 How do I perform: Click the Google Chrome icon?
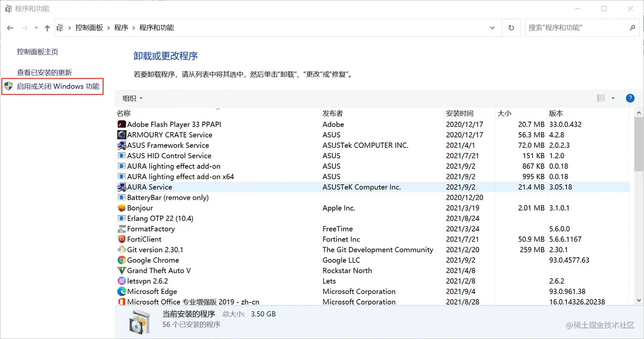point(121,260)
